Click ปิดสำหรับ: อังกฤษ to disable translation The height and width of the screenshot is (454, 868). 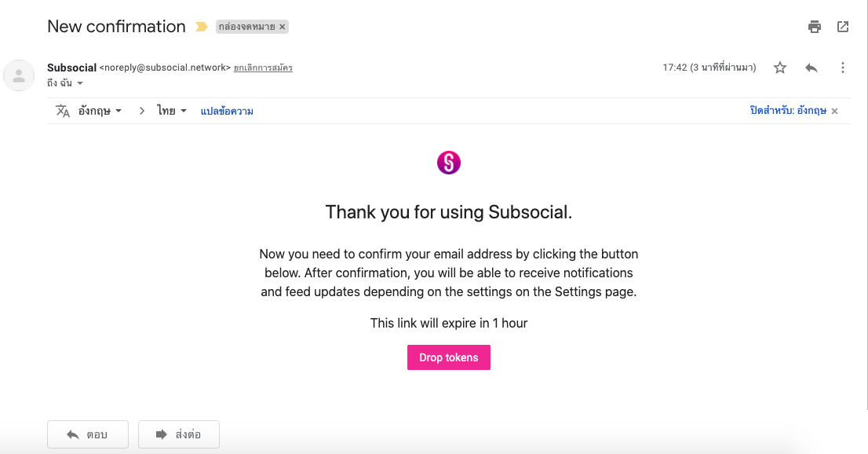pos(787,111)
